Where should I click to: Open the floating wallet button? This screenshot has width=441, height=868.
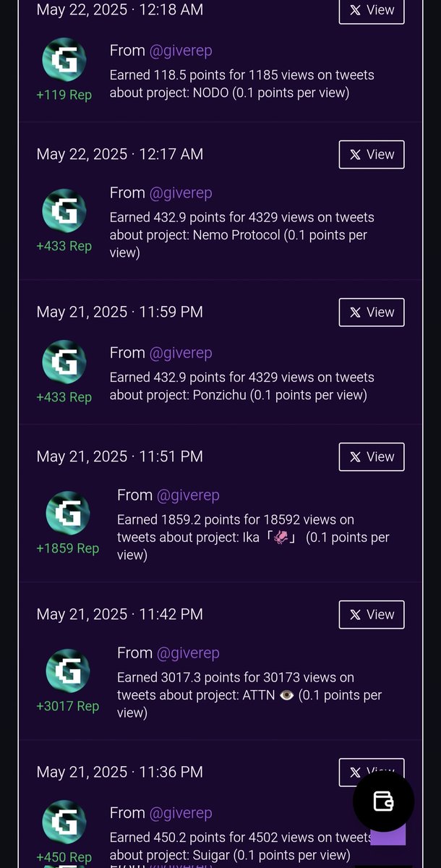pyautogui.click(x=383, y=801)
